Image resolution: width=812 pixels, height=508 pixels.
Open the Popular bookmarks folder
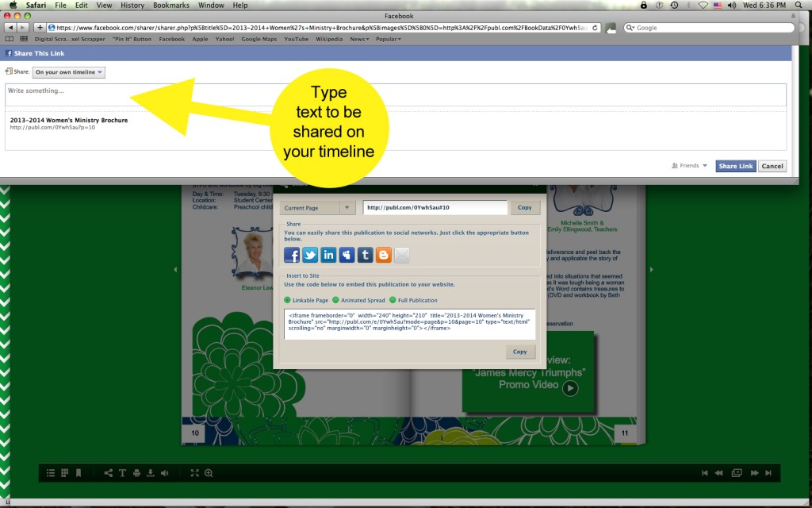pyautogui.click(x=389, y=39)
